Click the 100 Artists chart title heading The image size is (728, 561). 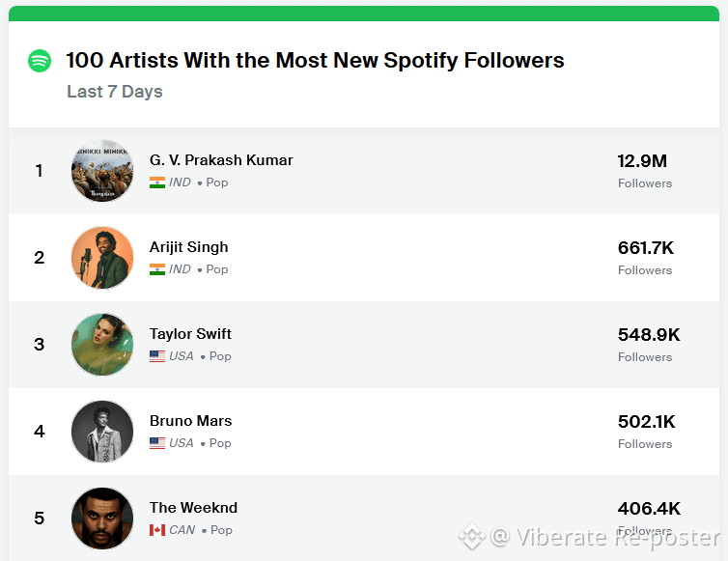click(316, 61)
